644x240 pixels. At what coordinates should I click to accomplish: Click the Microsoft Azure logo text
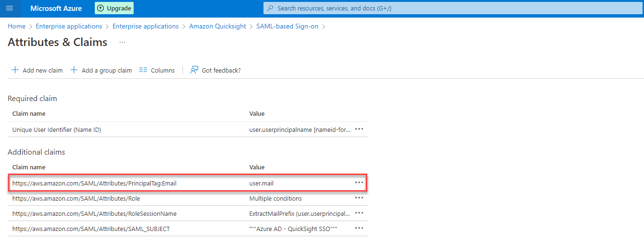coord(56,8)
